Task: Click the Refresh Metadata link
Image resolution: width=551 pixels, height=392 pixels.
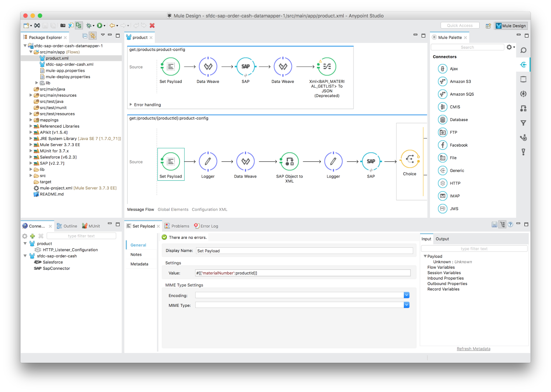Action: point(473,349)
